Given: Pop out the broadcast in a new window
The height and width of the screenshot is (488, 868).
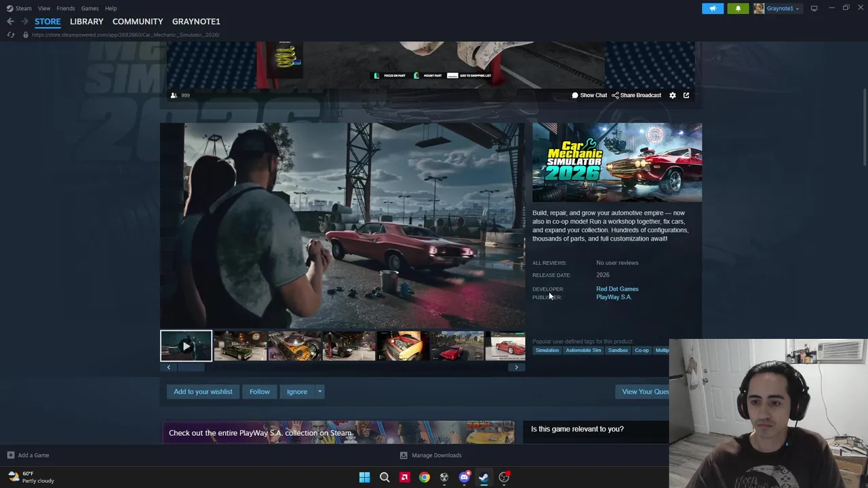Looking at the screenshot, I should [686, 96].
